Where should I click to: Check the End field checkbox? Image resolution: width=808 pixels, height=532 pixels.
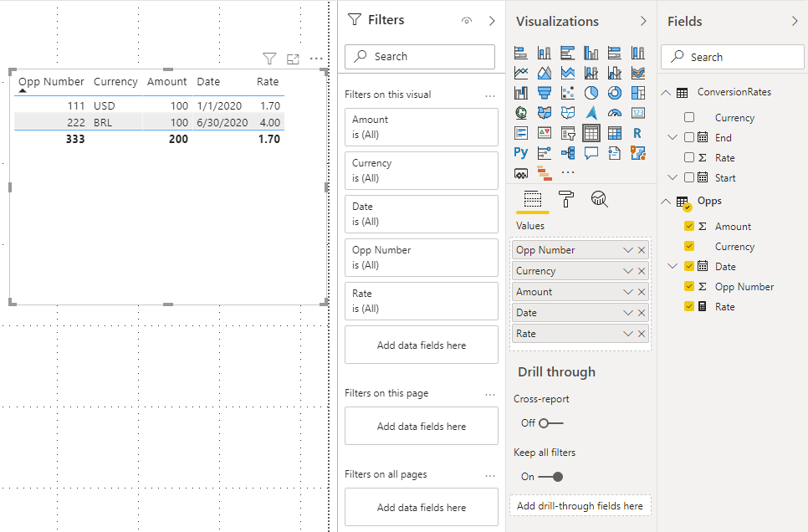click(689, 138)
